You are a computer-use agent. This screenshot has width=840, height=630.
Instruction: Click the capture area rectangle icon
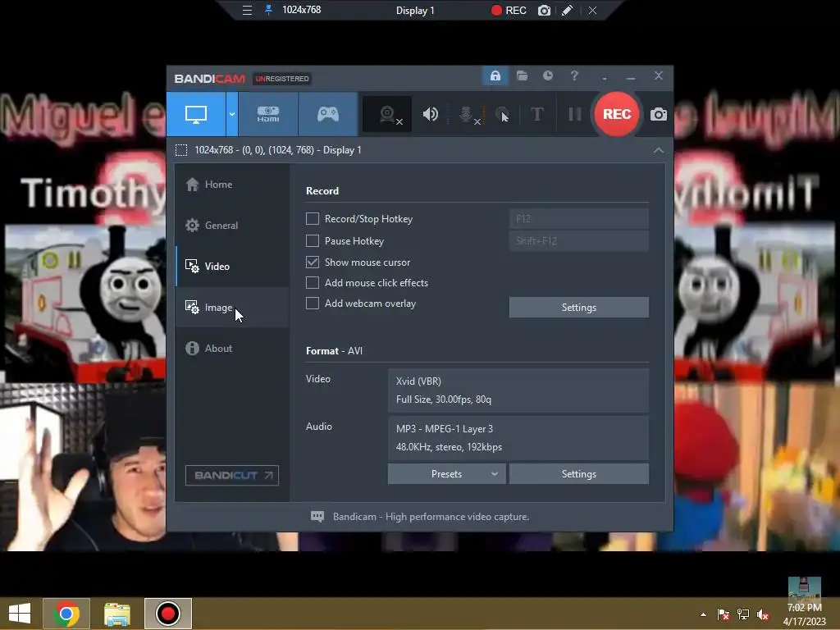(181, 150)
